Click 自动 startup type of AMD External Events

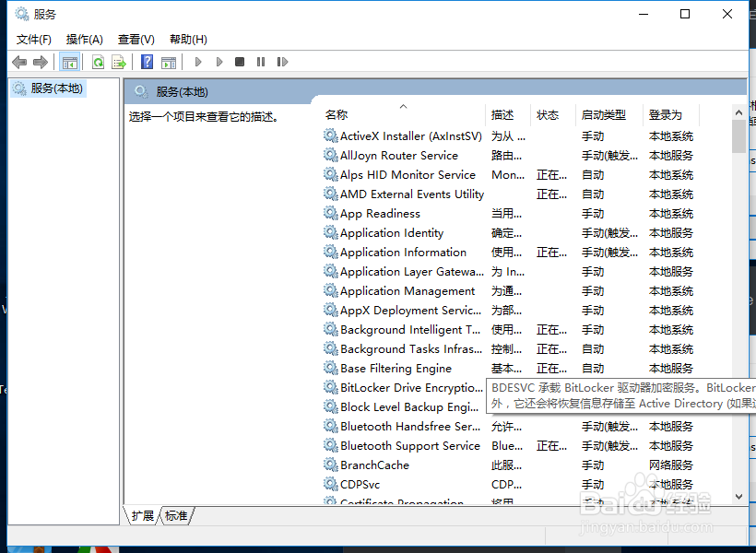pyautogui.click(x=593, y=194)
